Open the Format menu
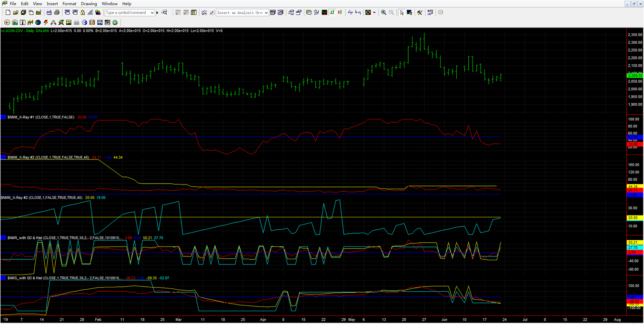Image resolution: width=644 pixels, height=324 pixels. [69, 4]
